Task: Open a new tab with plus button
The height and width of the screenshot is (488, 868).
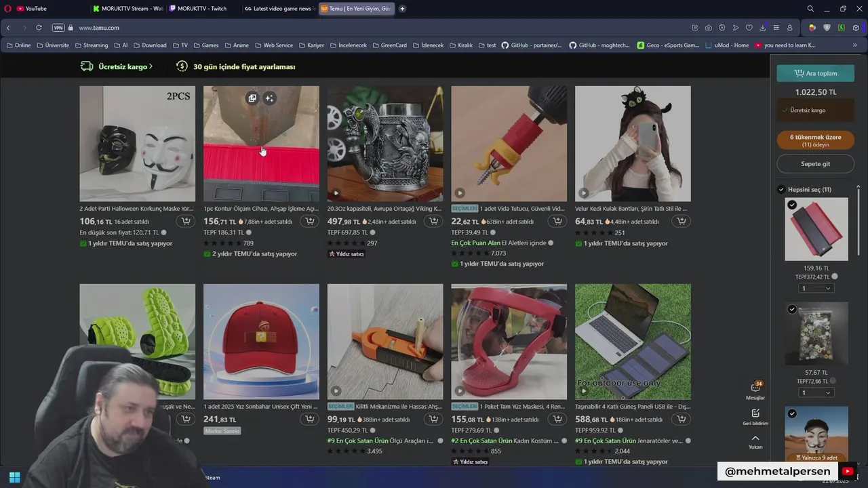Action: pos(402,9)
